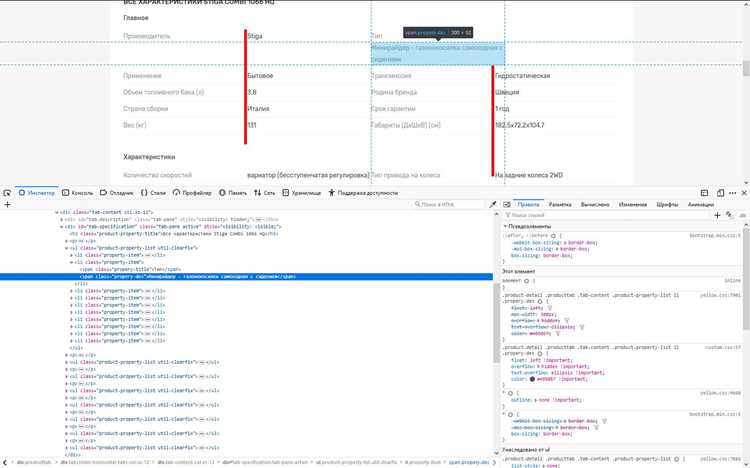750x468 pixels.
Task: Collapse the first product-property-list ul node
Action: point(66,248)
